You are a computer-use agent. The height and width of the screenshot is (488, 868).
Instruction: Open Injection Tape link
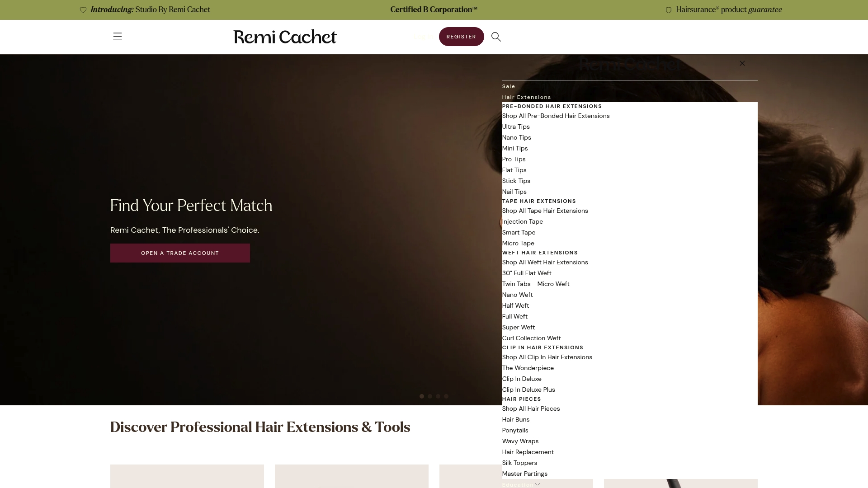tap(523, 221)
